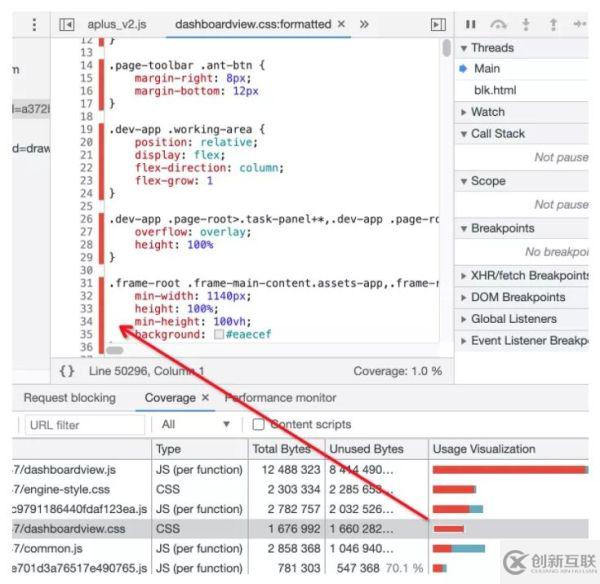Open the All coverage type dropdown
This screenshot has height=584, width=600.
tap(196, 424)
